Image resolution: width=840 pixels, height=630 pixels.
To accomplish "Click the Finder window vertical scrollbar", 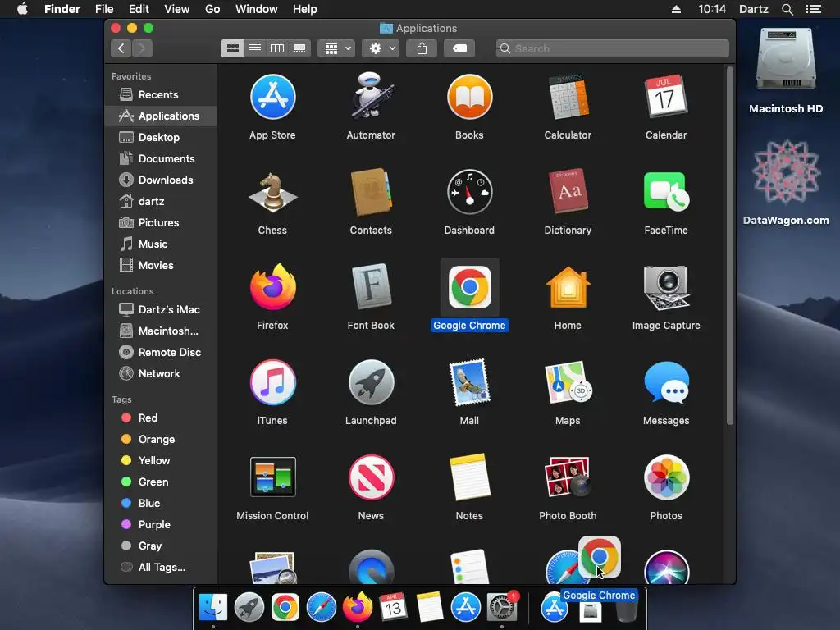I will 729,246.
